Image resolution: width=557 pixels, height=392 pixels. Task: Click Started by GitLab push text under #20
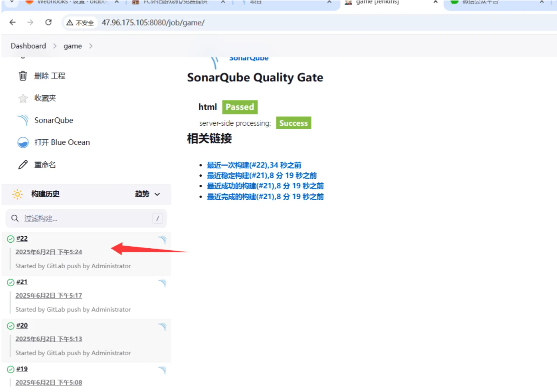click(73, 353)
